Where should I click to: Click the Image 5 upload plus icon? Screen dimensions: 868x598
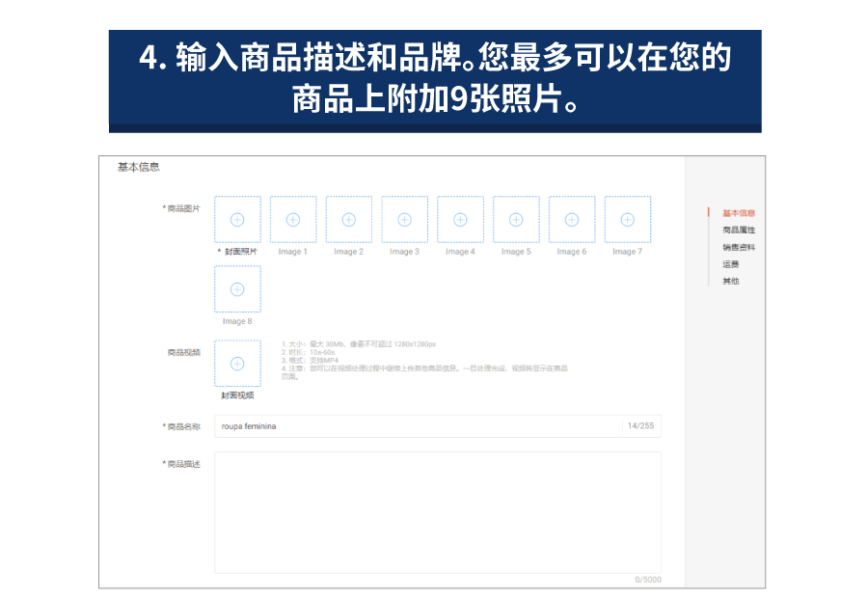(515, 219)
